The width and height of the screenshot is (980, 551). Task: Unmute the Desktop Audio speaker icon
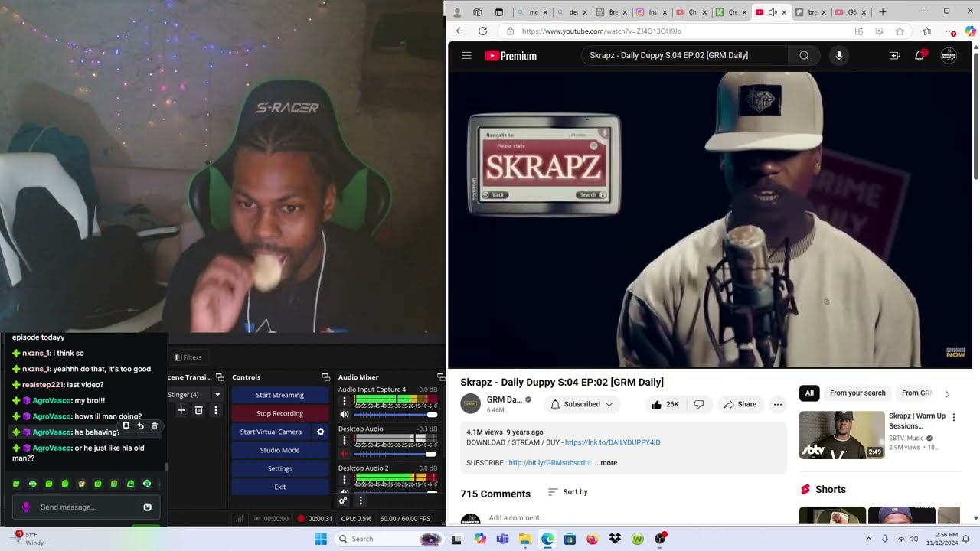point(345,454)
